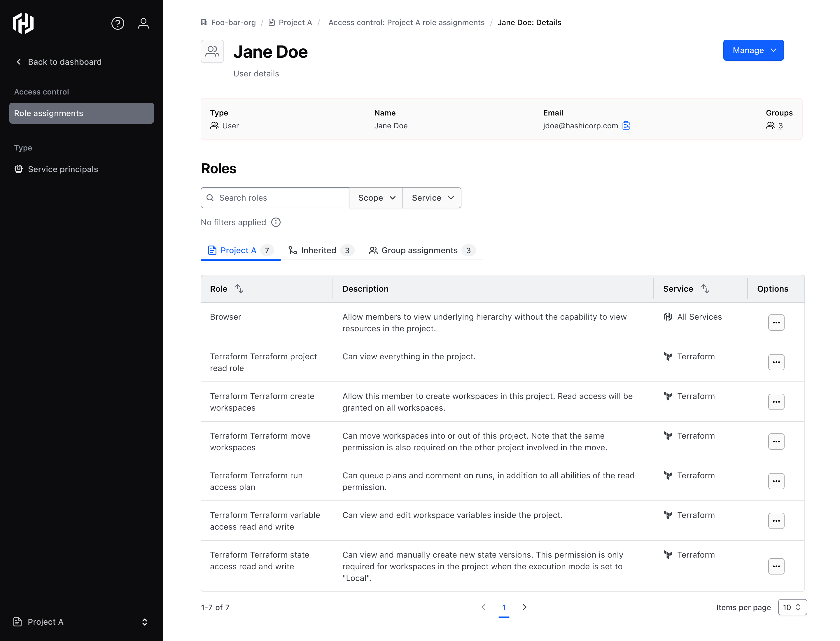Image resolution: width=840 pixels, height=641 pixels.
Task: Click the HashiCorp logo in sidebar
Action: (x=23, y=23)
